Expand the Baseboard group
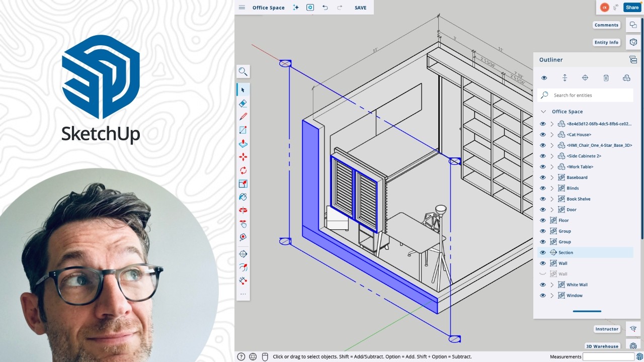The height and width of the screenshot is (362, 644). point(552,177)
